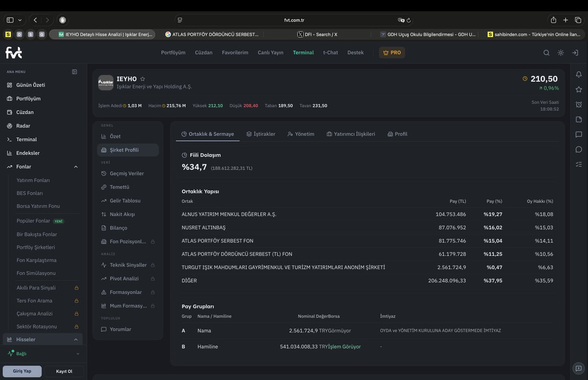Open Nakit Akışı section
This screenshot has width=588, height=380.
coord(122,214)
